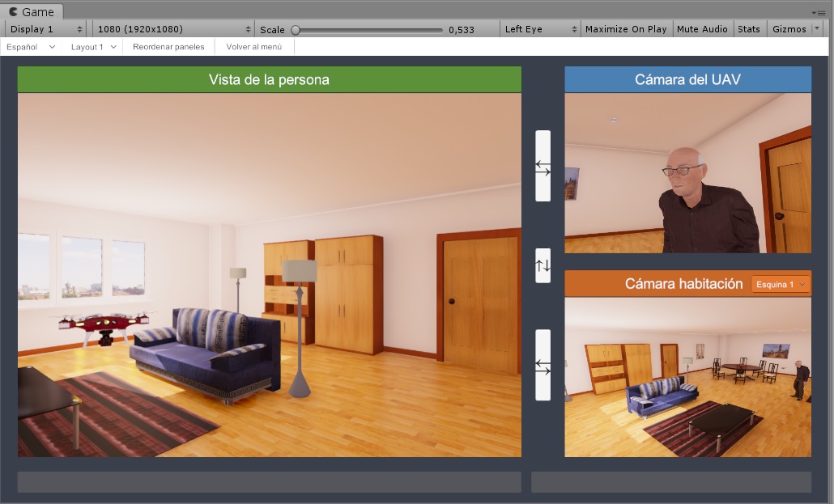Click the bottom horizontal swap arrows button
The height and width of the screenshot is (504, 834).
pos(543,365)
